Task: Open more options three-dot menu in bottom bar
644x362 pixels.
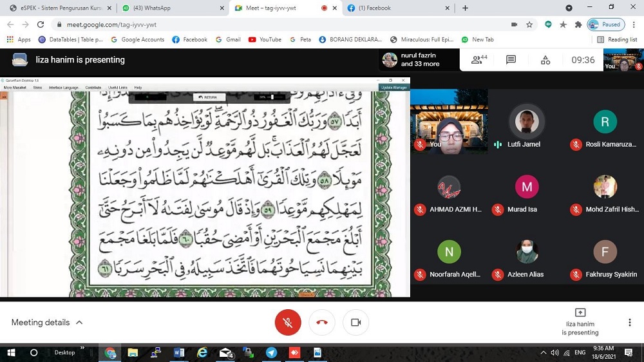Action: pyautogui.click(x=629, y=323)
